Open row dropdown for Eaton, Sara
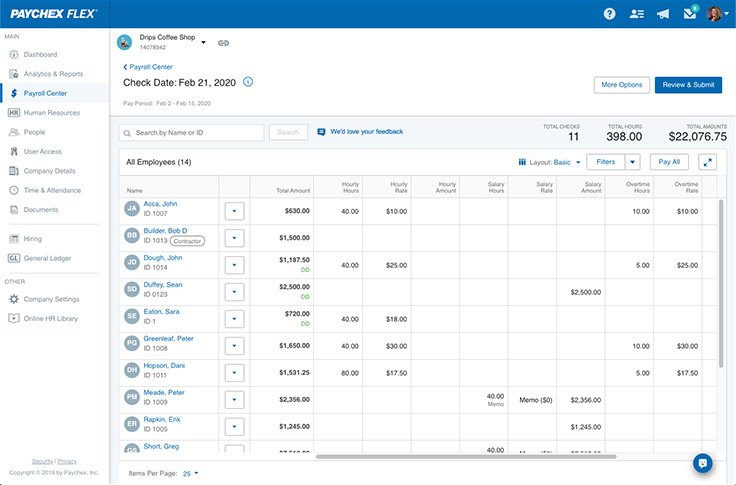The height and width of the screenshot is (485, 736). (x=234, y=319)
